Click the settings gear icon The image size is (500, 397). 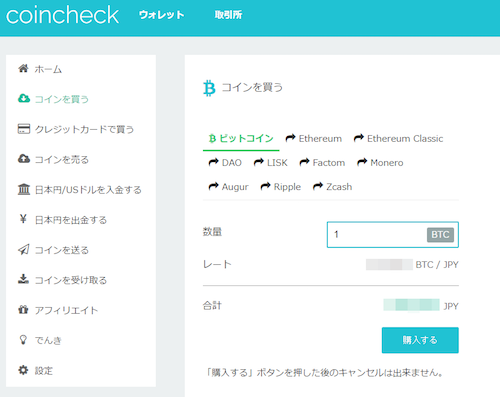pyautogui.click(x=23, y=370)
